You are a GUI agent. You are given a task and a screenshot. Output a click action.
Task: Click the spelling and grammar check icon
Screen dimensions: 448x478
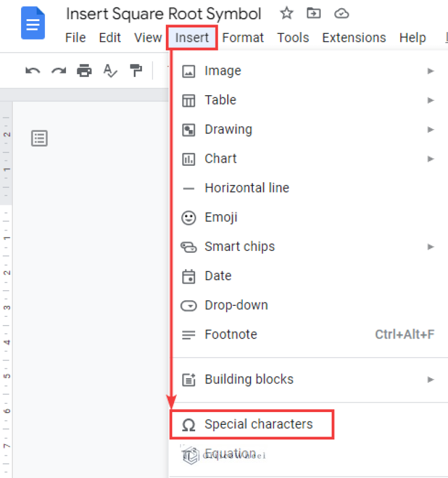coord(110,71)
